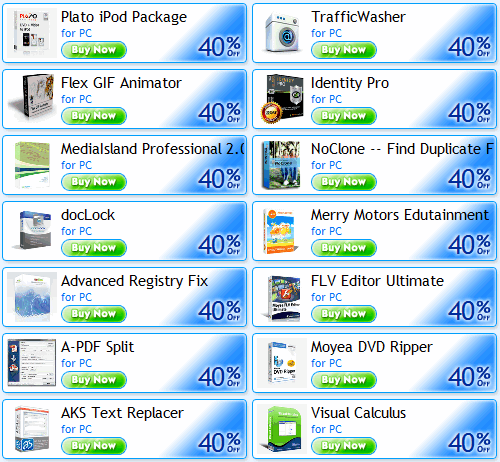Open the Flex GIF Animator title

121,83
